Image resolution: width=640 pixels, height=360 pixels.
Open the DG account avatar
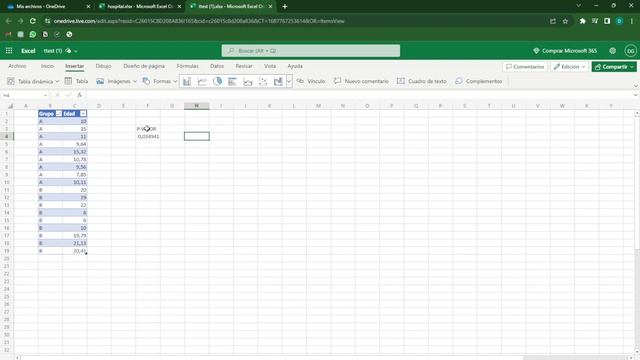631,51
